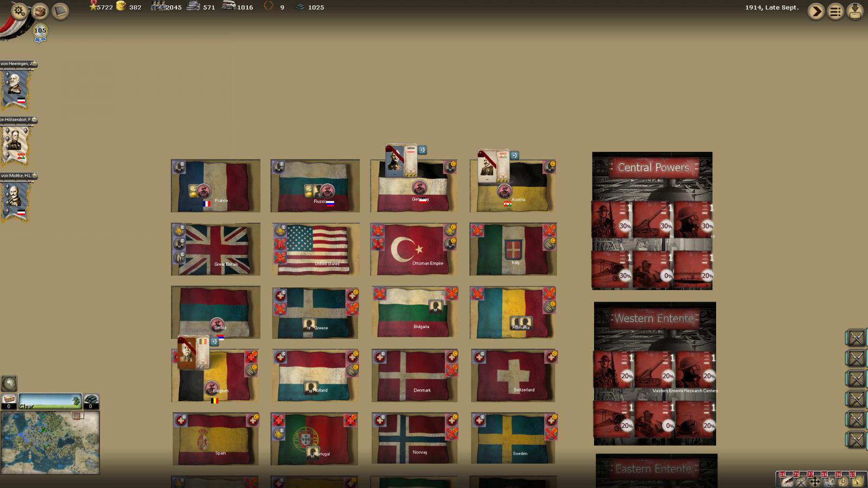Select the France flag card
The height and width of the screenshot is (488, 868).
point(215,186)
